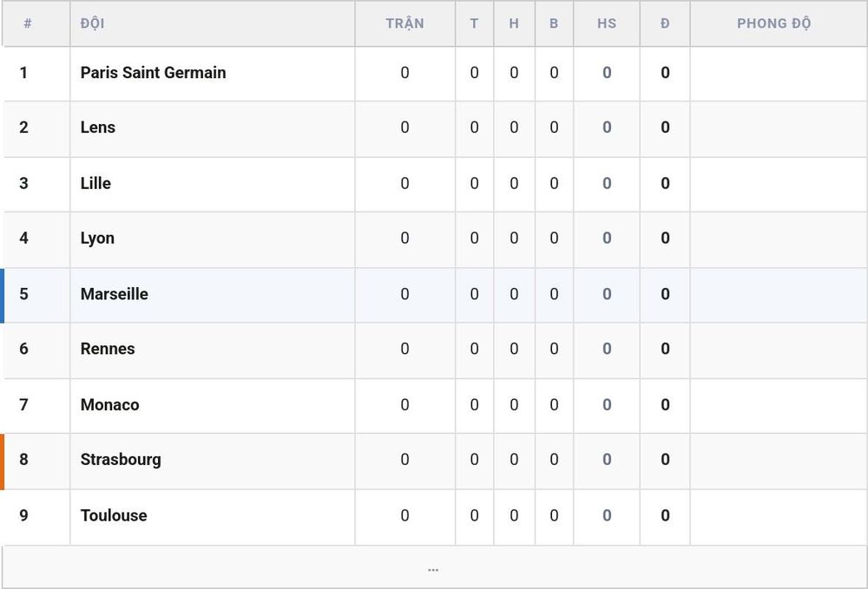The image size is (868, 589).
Task: Click the H draws column header
Action: click(x=514, y=23)
